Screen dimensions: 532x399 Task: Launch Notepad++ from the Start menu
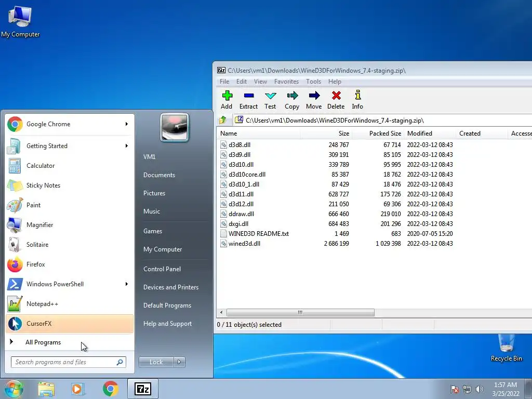pos(69,303)
